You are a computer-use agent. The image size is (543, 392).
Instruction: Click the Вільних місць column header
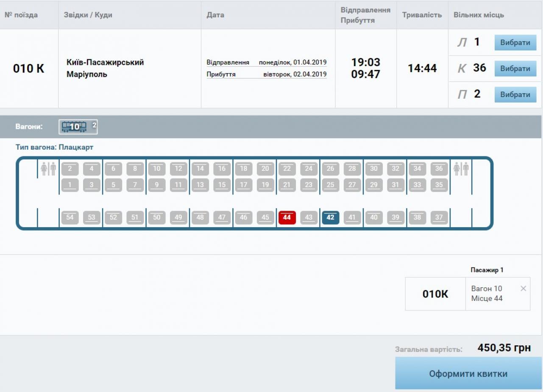point(479,15)
